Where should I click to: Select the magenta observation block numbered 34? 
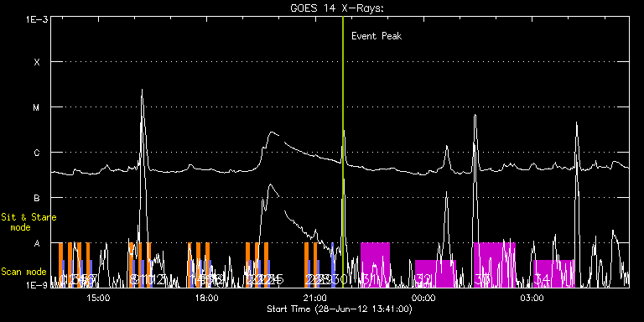553,273
